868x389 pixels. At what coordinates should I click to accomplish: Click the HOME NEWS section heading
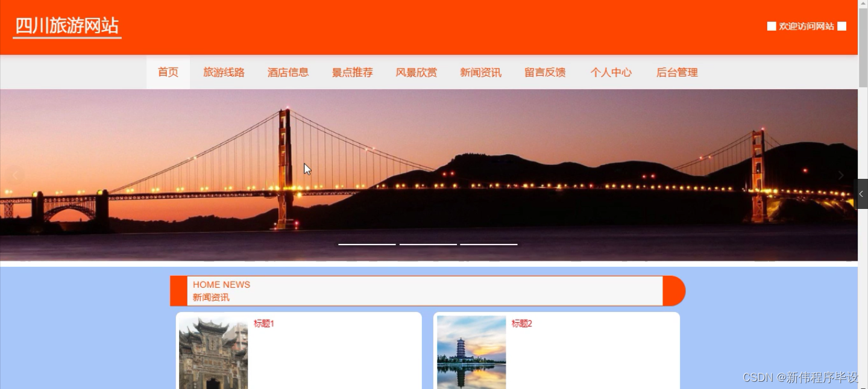click(222, 284)
